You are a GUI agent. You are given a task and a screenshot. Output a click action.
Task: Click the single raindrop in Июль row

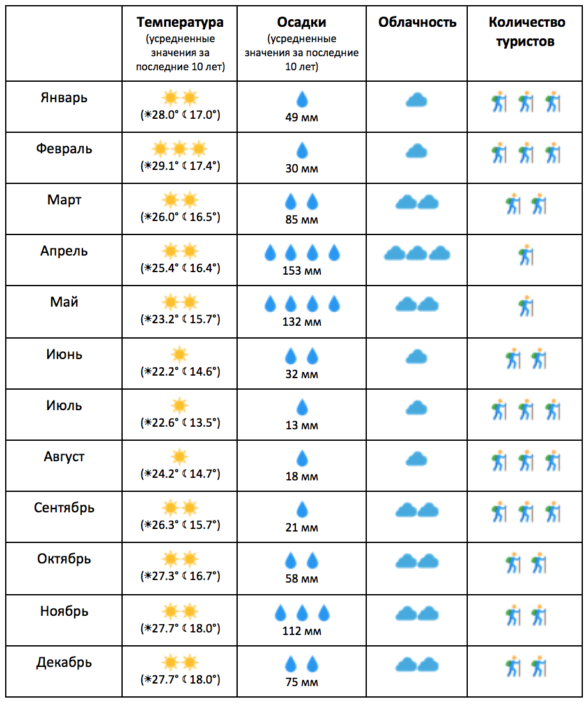[x=302, y=407]
